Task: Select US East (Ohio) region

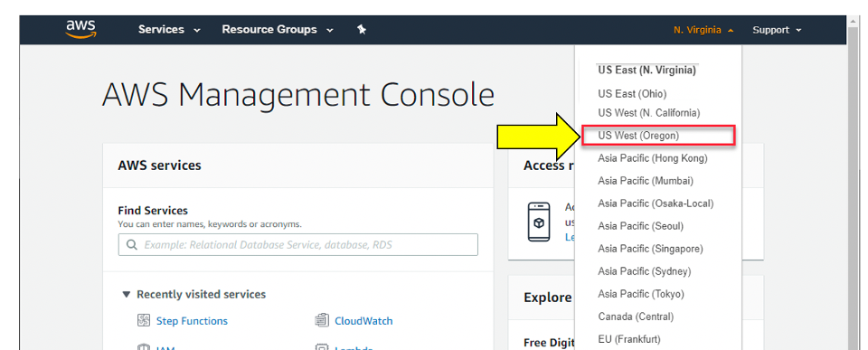Action: point(632,93)
